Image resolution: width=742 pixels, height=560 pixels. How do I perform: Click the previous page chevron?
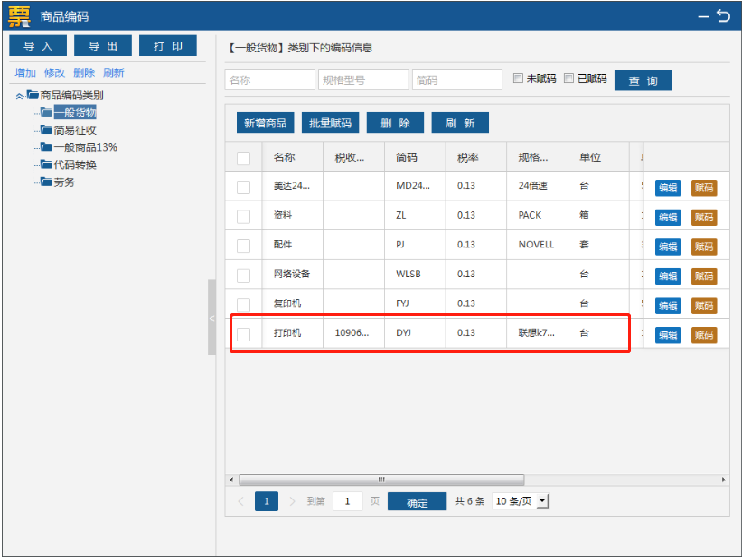[241, 501]
